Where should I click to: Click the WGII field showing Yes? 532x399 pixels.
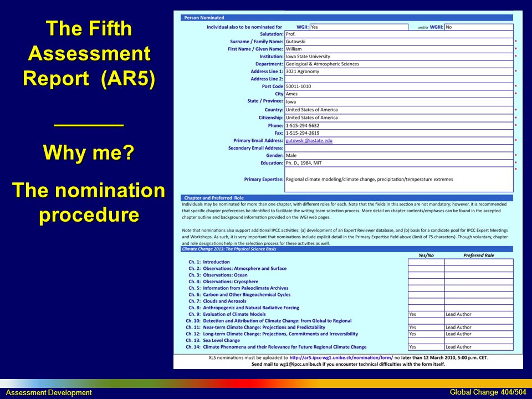coord(359,27)
